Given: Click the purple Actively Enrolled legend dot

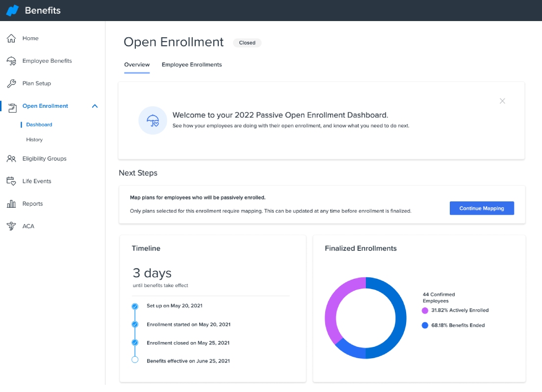Looking at the screenshot, I should point(425,311).
